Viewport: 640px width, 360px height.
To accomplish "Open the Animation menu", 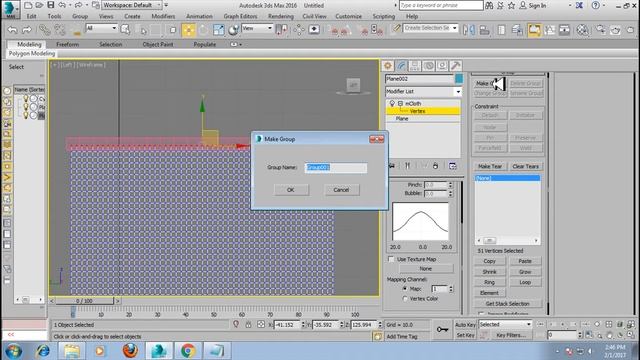I will [x=199, y=16].
